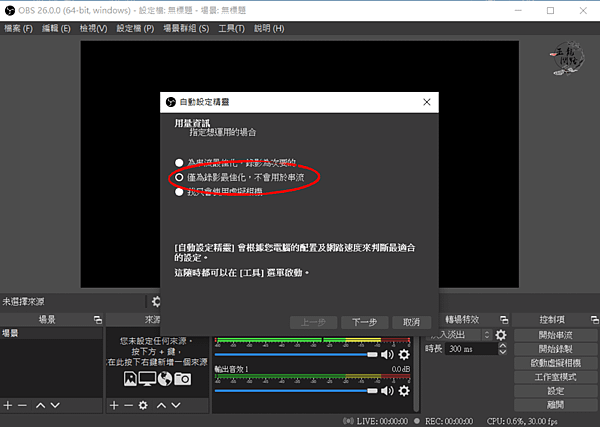Click the CPU: 0.6%, 30.00 fps status text
The width and height of the screenshot is (600, 427).
click(522, 421)
